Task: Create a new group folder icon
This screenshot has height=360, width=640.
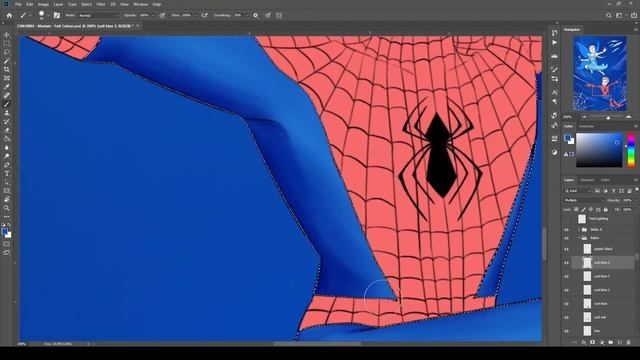Action: pyautogui.click(x=611, y=342)
